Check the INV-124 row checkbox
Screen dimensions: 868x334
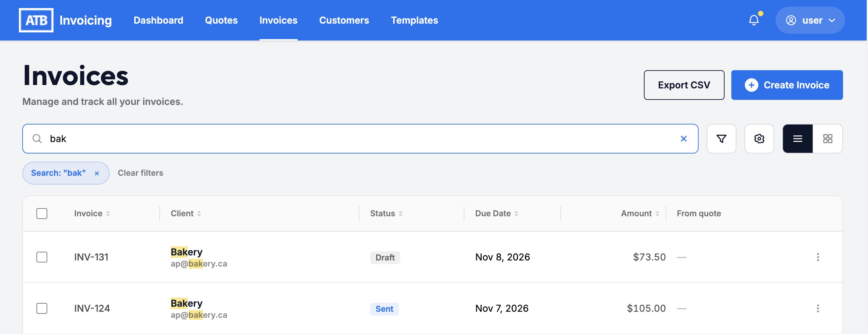(x=42, y=308)
